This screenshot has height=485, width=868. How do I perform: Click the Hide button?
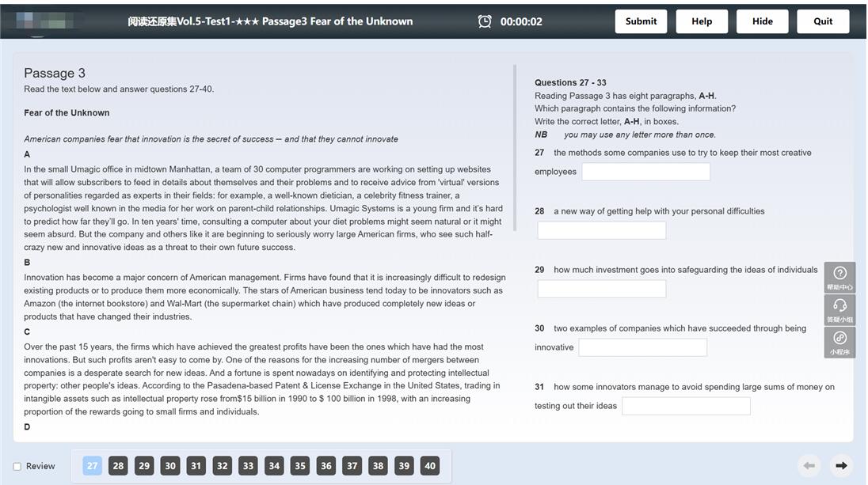(762, 21)
